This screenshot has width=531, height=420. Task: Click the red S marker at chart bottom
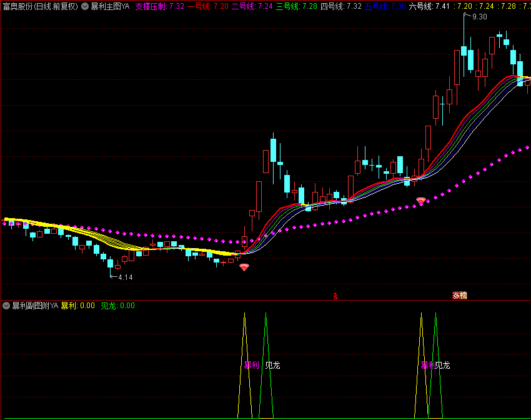tap(335, 296)
